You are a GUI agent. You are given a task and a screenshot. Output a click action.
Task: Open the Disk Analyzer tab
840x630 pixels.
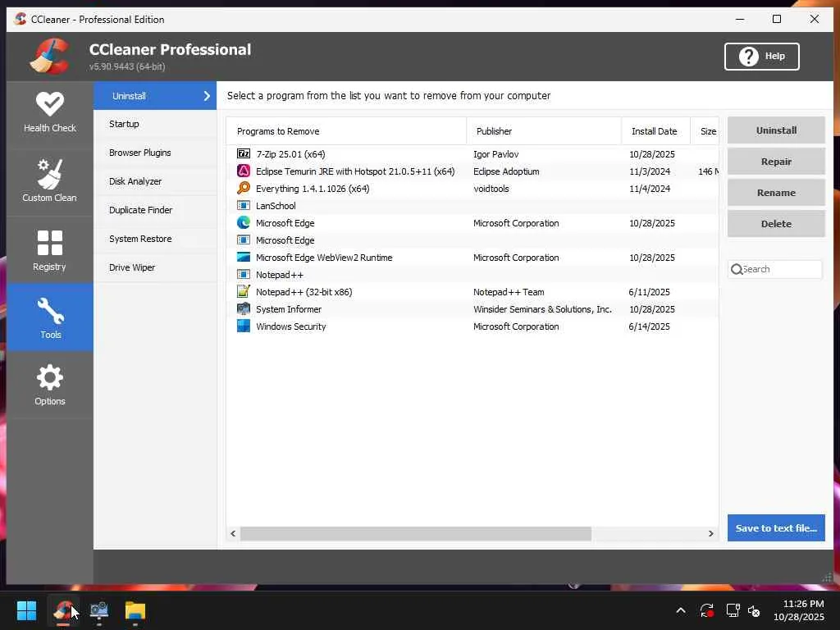click(x=155, y=181)
